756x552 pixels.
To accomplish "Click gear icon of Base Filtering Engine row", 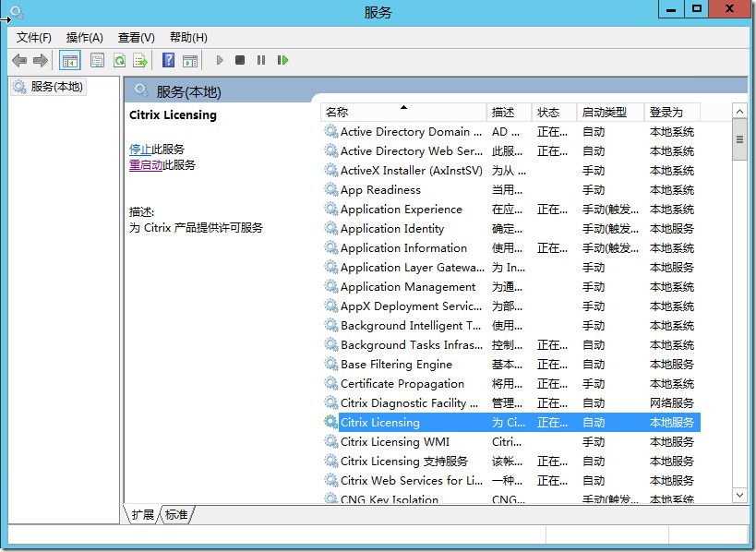I will [330, 364].
